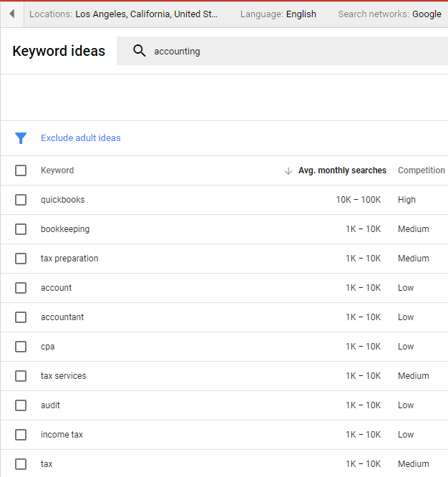Mark the cpa keyword checkbox
The height and width of the screenshot is (477, 448).
(21, 347)
